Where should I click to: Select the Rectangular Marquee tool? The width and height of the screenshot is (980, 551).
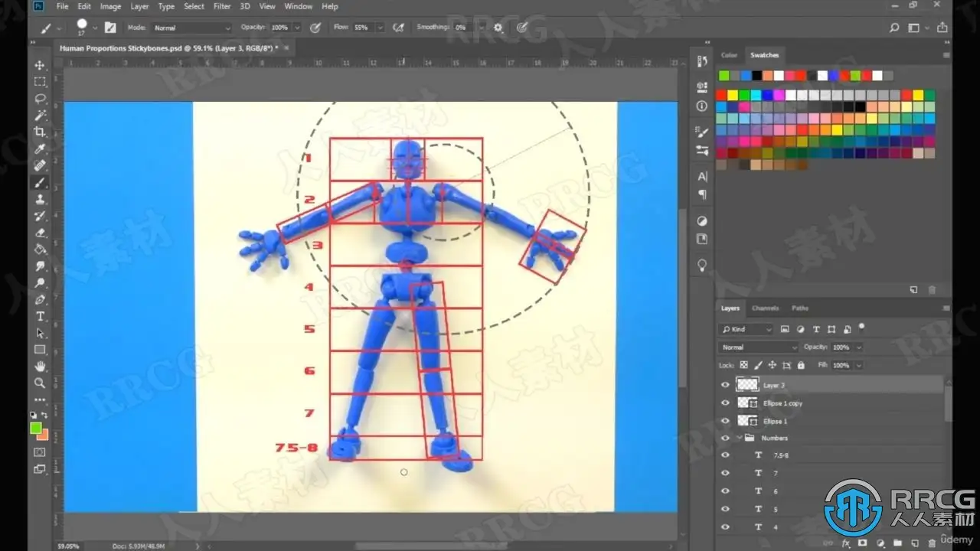click(40, 82)
